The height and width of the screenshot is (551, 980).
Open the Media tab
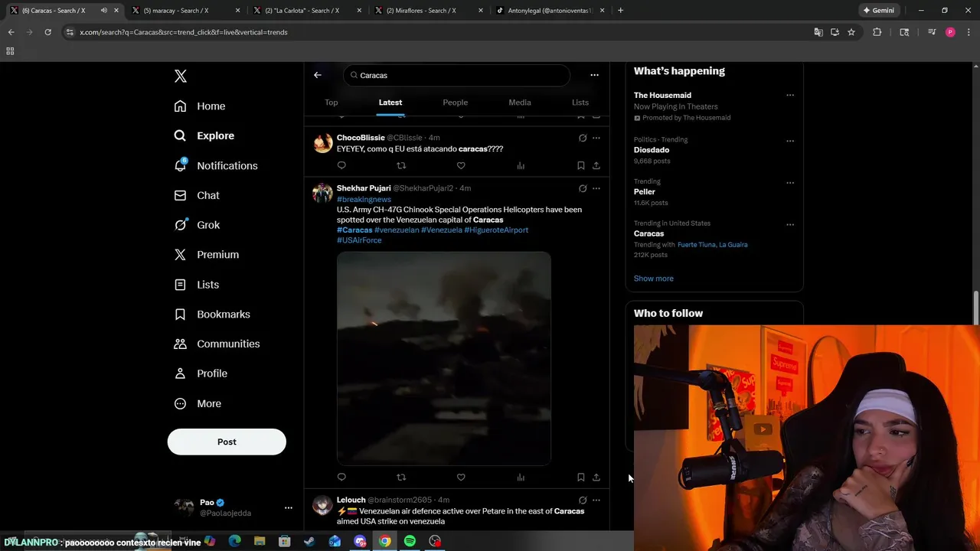click(520, 102)
